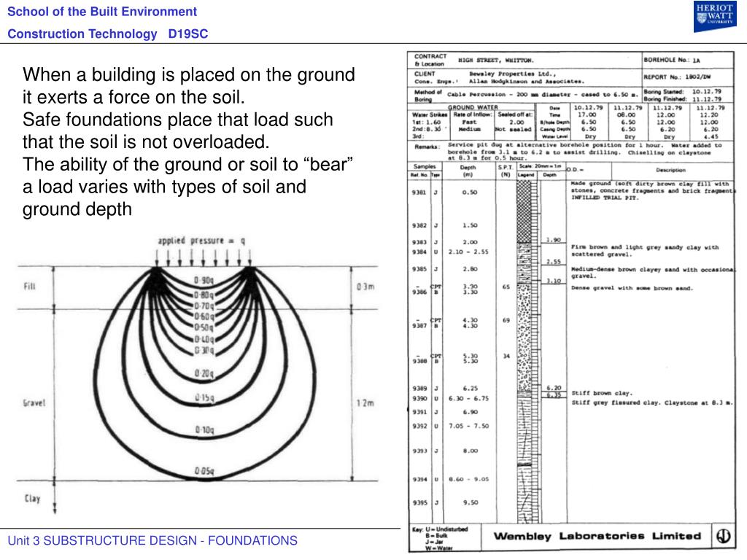Select the 'Key: U = Undisturbed' legend entry
The image size is (747, 560).
pyautogui.click(x=440, y=529)
